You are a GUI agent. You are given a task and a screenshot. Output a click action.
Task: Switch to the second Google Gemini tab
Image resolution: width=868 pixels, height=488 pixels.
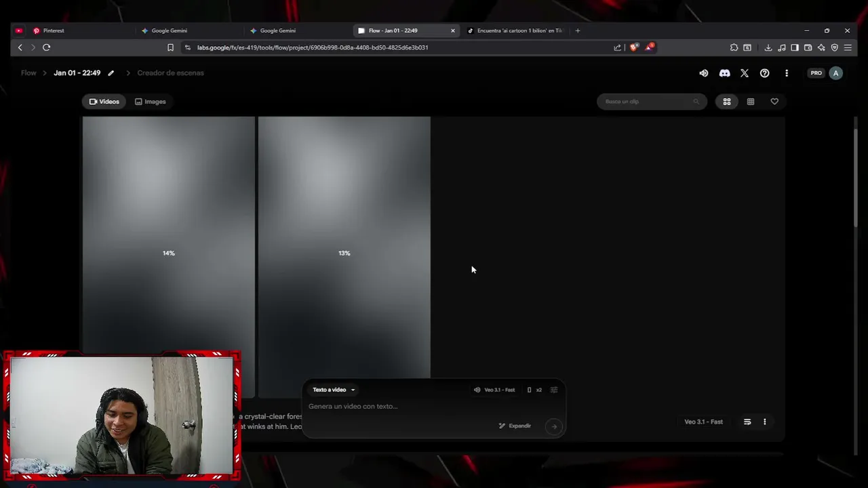[298, 30]
